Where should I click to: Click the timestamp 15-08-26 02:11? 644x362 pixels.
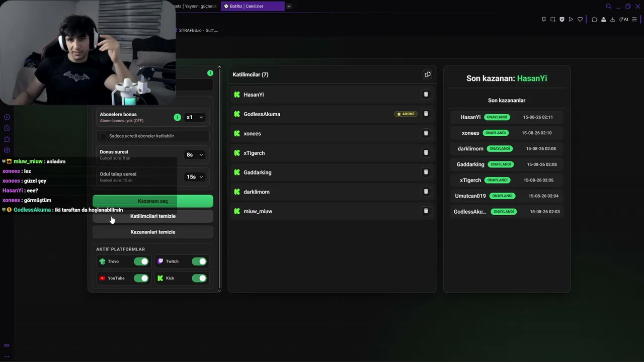click(x=538, y=117)
